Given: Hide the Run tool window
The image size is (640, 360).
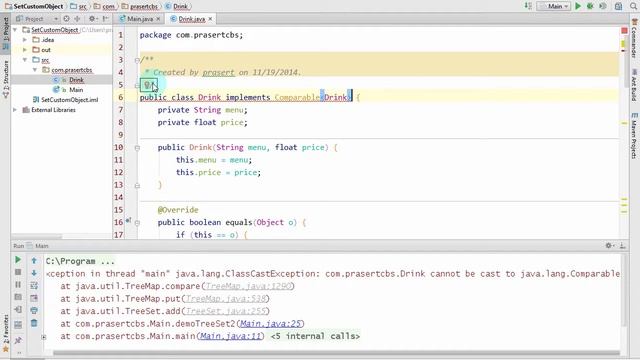Looking at the screenshot, I should [x=622, y=245].
